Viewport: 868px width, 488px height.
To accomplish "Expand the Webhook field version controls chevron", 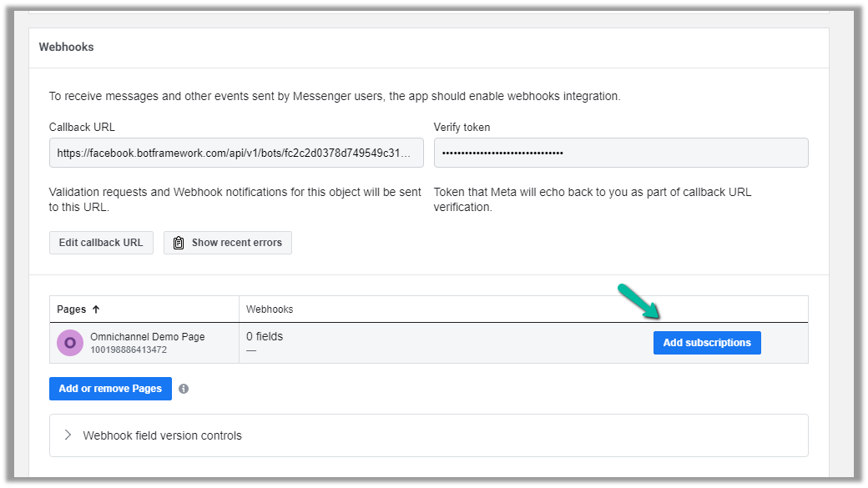I will (68, 435).
